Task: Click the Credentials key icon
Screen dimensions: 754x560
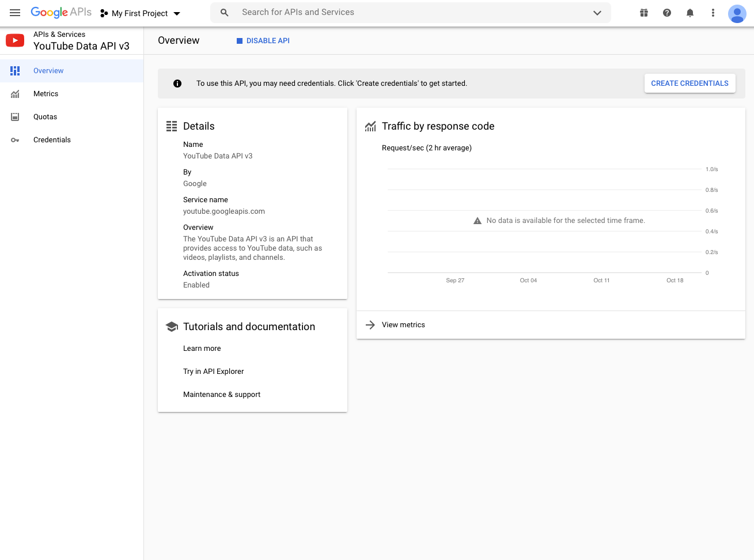Action: pyautogui.click(x=15, y=140)
